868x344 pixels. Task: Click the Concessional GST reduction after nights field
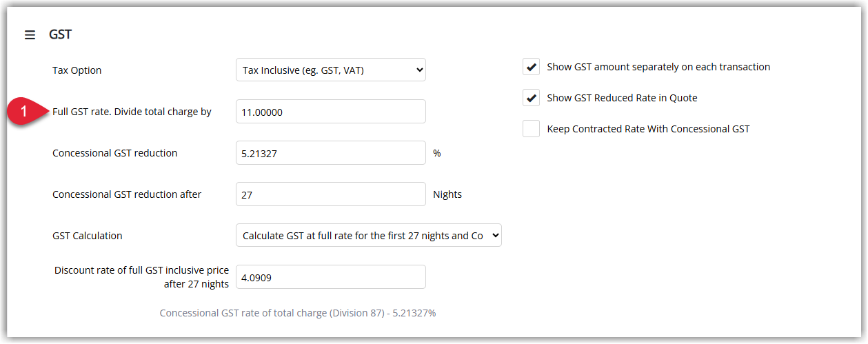pos(331,194)
